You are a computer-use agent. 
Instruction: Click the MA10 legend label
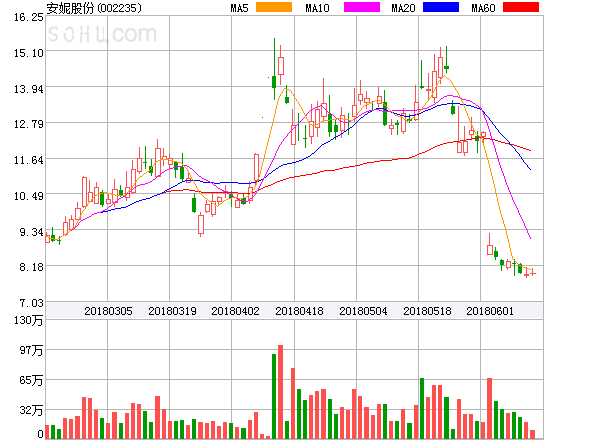click(x=318, y=8)
